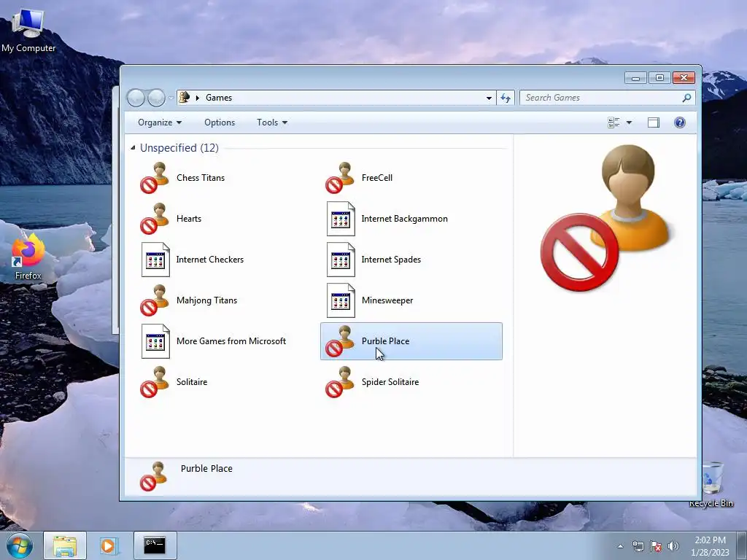Click the Minesweeper label
747x560 pixels.
point(387,300)
